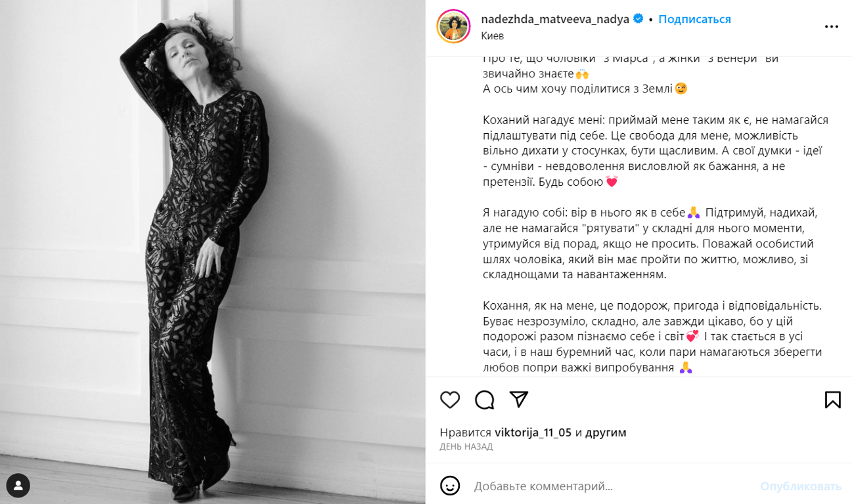Focus the Добавьте комментарий input field

[611, 486]
